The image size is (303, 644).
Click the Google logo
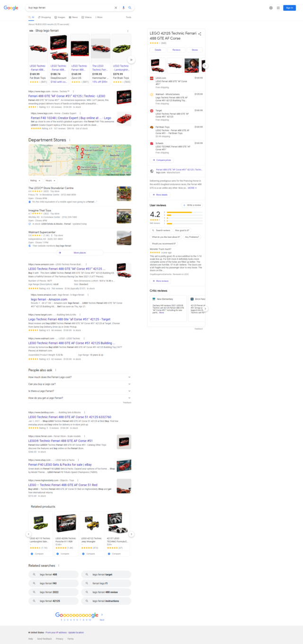tap(11, 8)
